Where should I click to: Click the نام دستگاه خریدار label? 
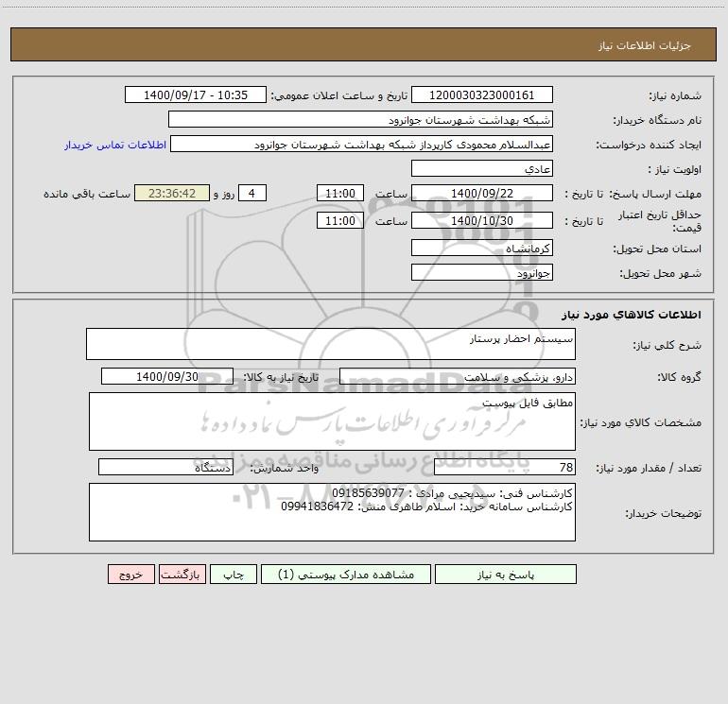point(657,121)
